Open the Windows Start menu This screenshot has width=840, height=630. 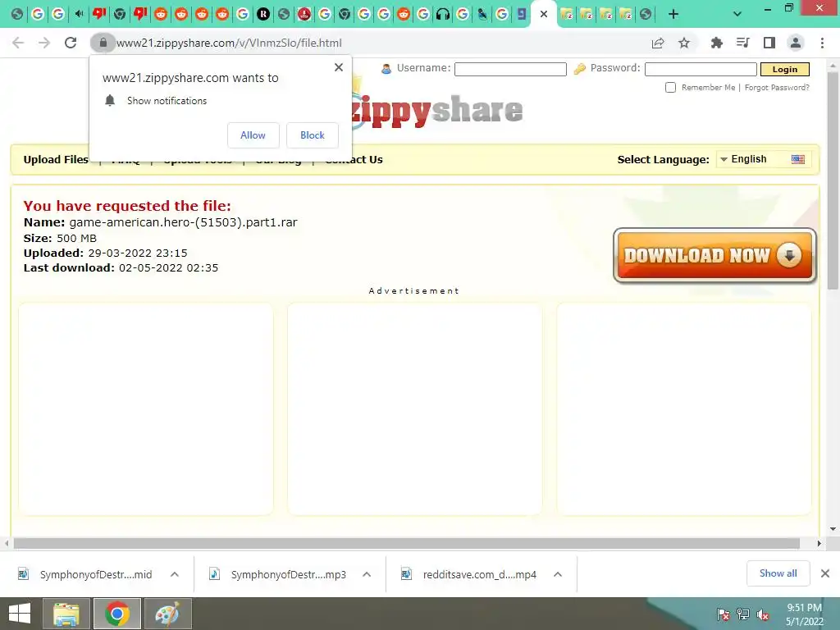tap(20, 614)
